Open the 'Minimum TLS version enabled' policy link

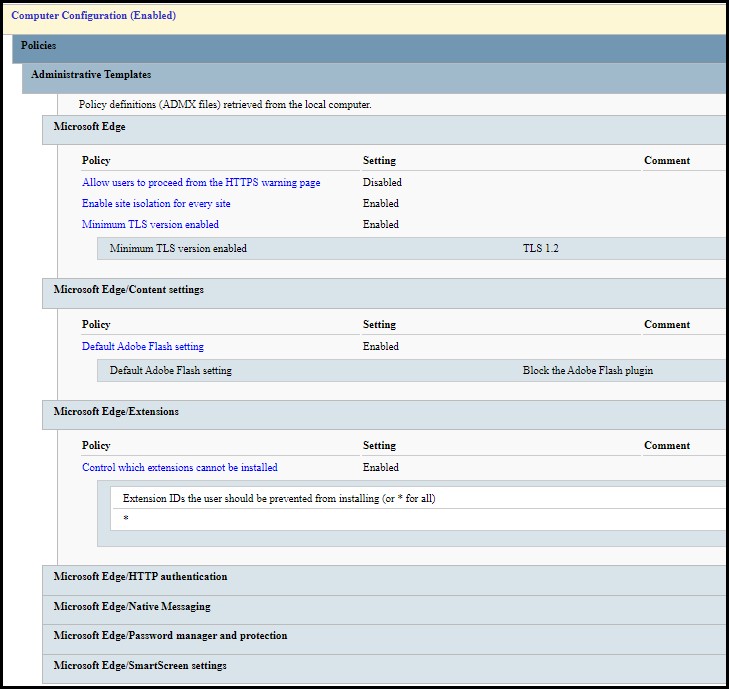pyautogui.click(x=150, y=224)
